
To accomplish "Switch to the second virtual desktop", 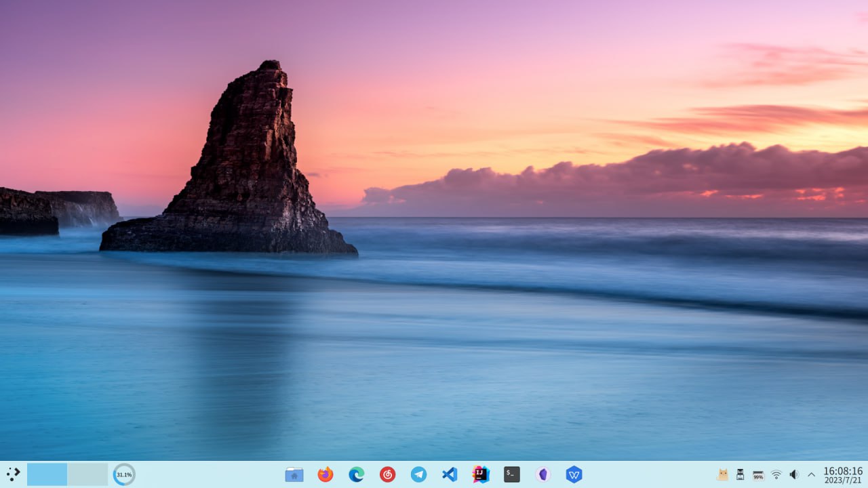I will pyautogui.click(x=87, y=474).
